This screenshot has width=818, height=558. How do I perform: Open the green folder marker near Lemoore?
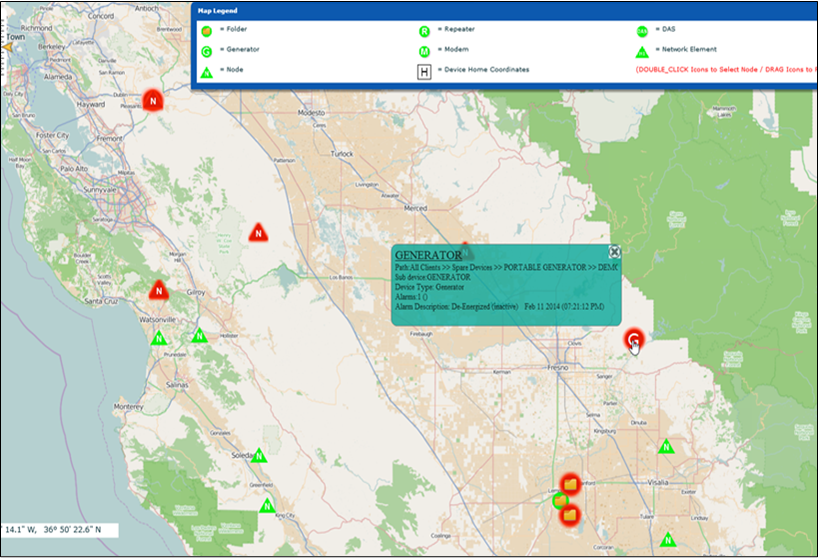(560, 500)
